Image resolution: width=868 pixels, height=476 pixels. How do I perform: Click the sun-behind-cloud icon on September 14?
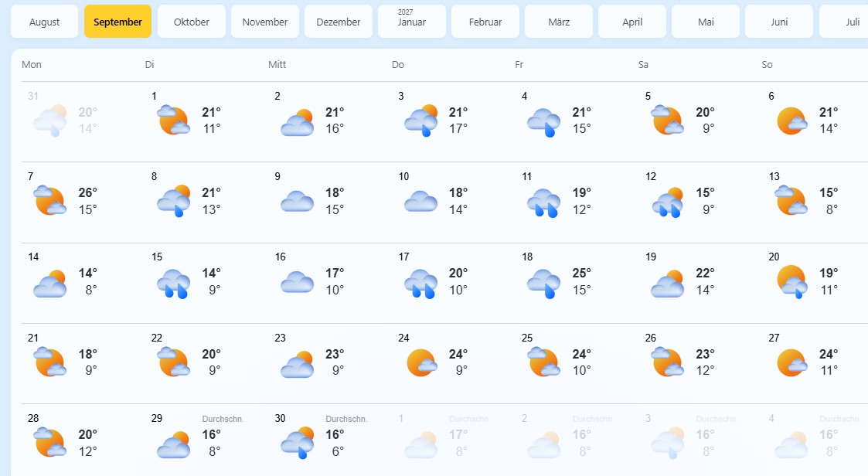pos(49,284)
